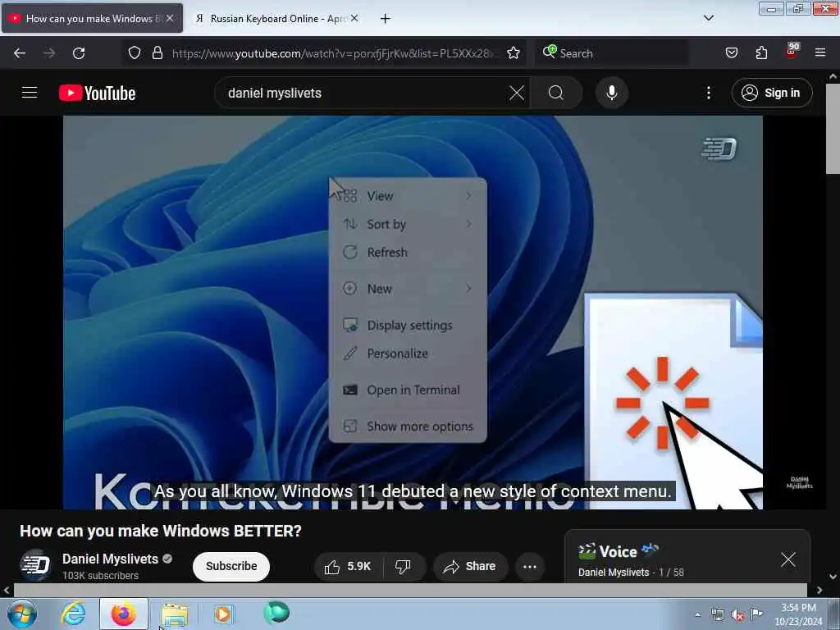The height and width of the screenshot is (630, 840).
Task: Open the Pocket save icon
Action: 731,52
